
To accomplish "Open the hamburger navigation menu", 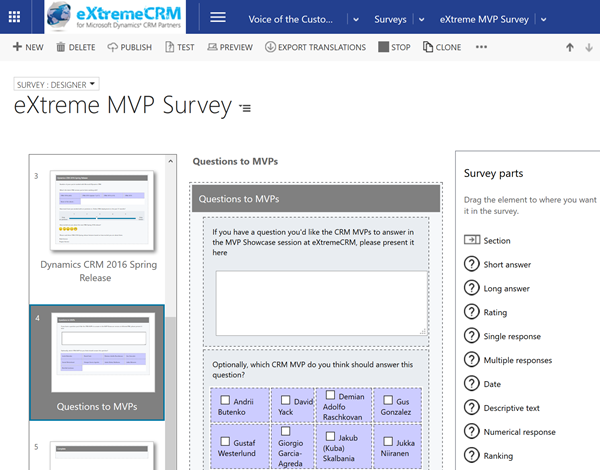I will [x=218, y=17].
